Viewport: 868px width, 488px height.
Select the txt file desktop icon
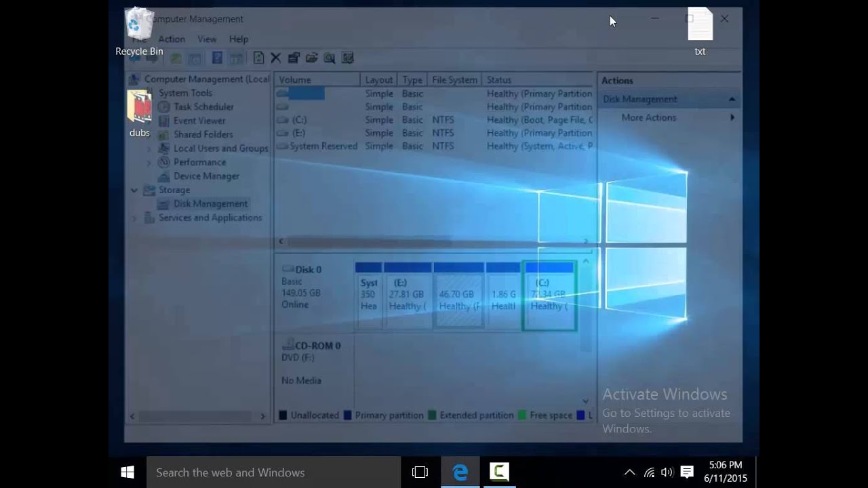coord(700,32)
